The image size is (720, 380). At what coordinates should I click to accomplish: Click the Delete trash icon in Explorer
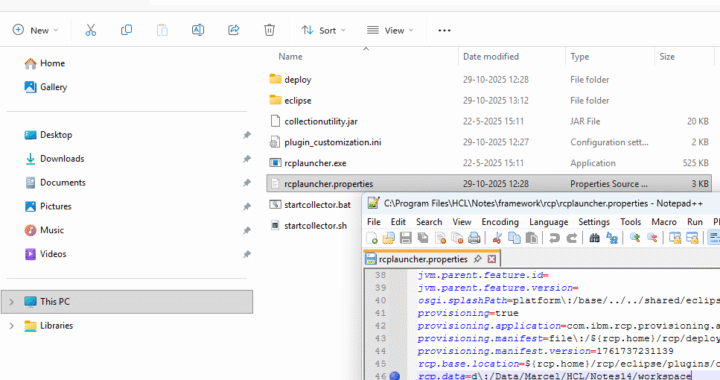point(270,30)
